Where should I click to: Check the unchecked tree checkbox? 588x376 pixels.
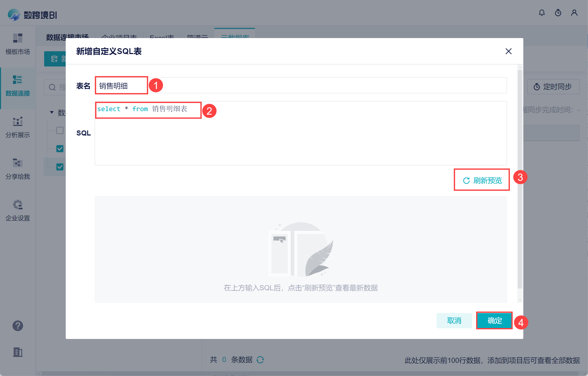60,130
